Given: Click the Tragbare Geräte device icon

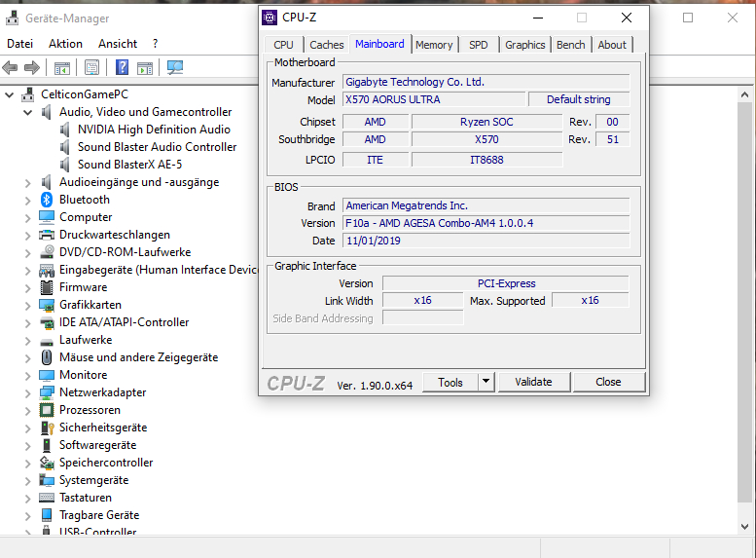Looking at the screenshot, I should [x=47, y=515].
